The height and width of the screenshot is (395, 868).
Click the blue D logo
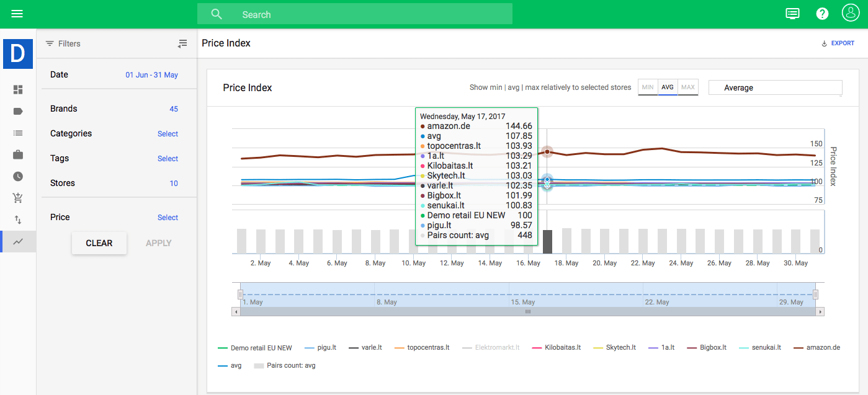[x=17, y=54]
